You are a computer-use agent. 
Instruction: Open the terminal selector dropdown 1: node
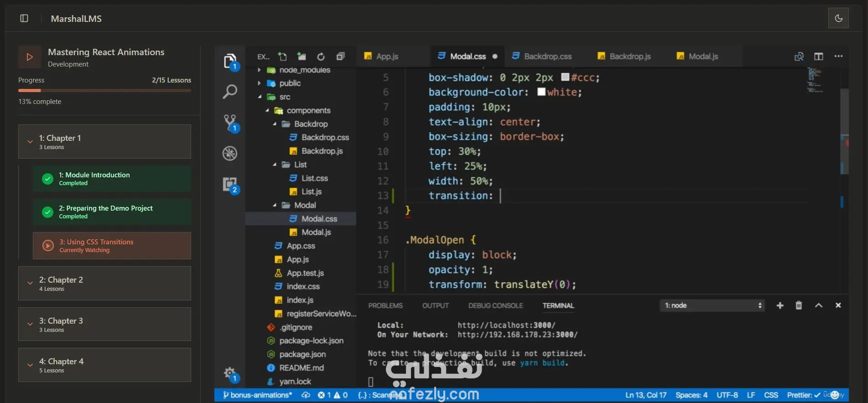(x=712, y=305)
